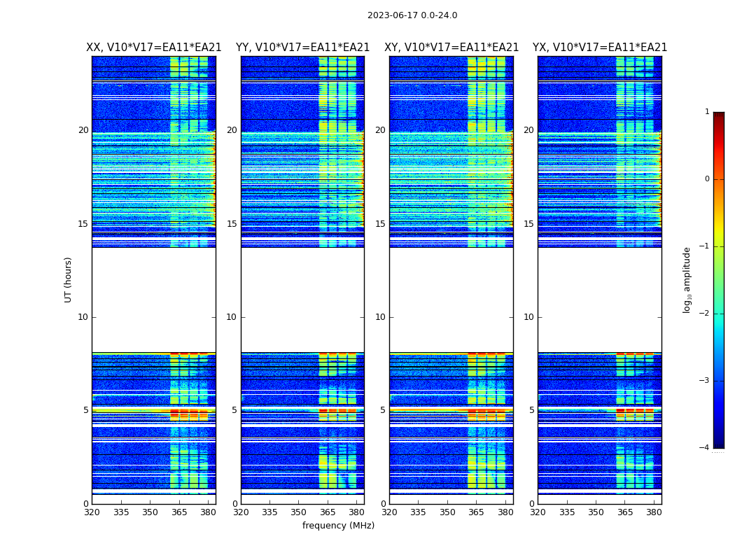Viewport: 735px width, 560px height.
Task: Click the colorbar tick label 0
Action: coord(706,179)
